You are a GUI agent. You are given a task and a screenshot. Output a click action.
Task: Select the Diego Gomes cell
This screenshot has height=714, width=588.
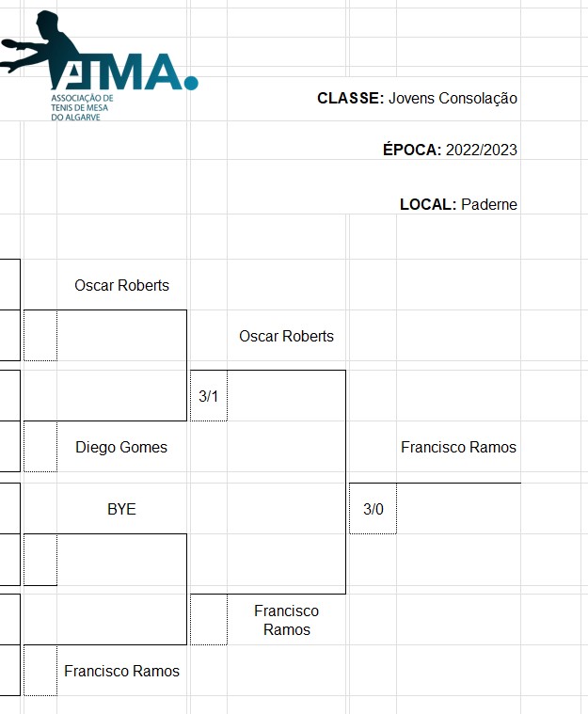coord(121,447)
